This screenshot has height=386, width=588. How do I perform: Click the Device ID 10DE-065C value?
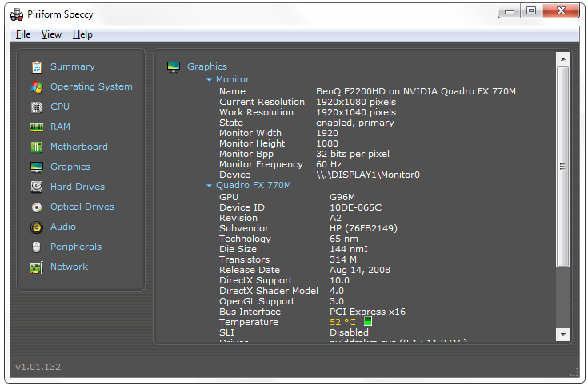coord(355,207)
